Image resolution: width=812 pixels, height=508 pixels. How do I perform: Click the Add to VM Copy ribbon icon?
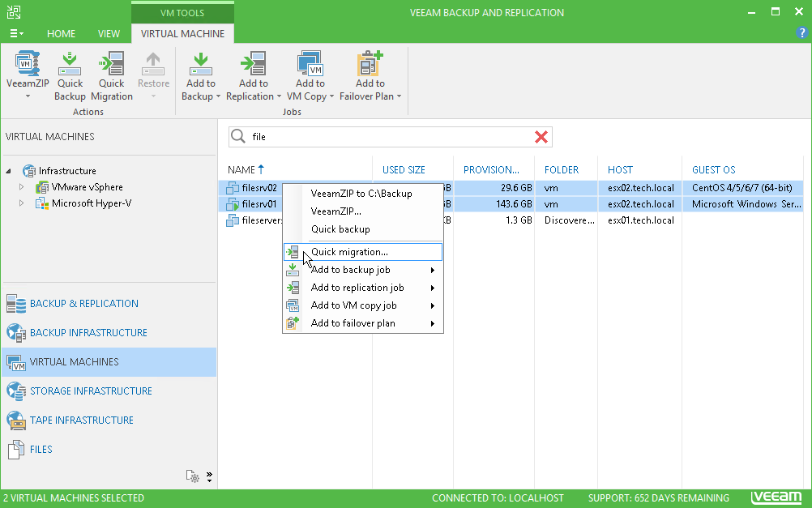pyautogui.click(x=310, y=63)
